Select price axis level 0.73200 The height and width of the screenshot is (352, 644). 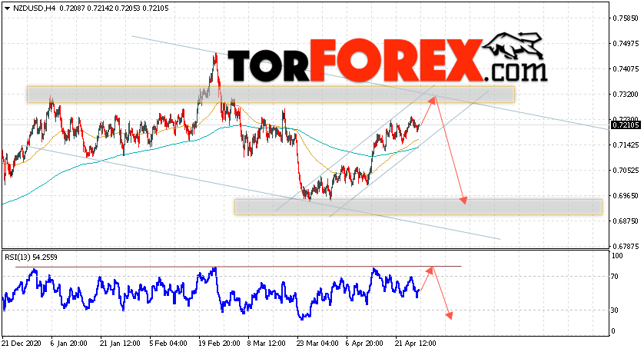point(626,95)
